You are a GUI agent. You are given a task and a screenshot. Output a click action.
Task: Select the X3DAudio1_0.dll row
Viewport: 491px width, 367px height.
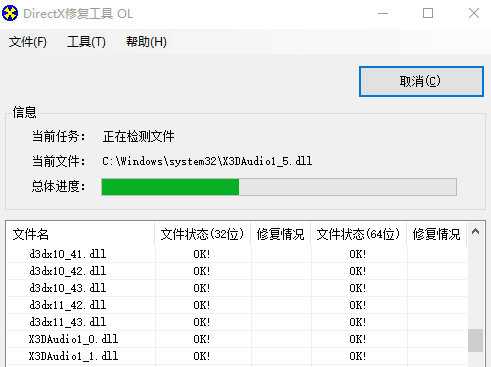pos(237,339)
